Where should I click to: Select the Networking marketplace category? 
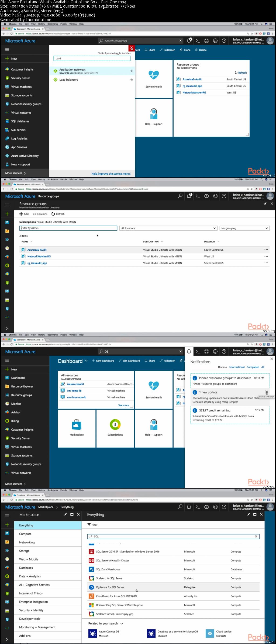48,542
